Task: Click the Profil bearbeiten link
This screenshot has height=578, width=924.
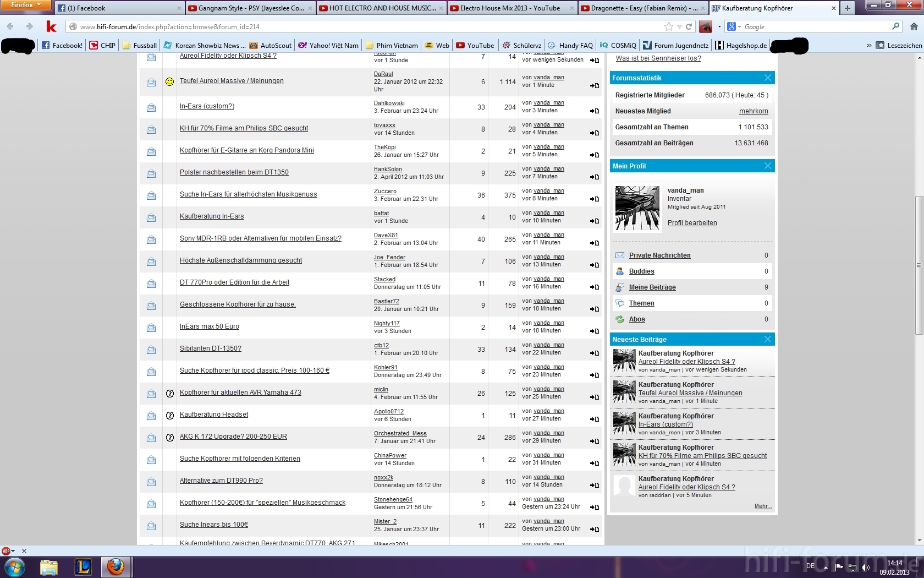Action: tap(692, 223)
